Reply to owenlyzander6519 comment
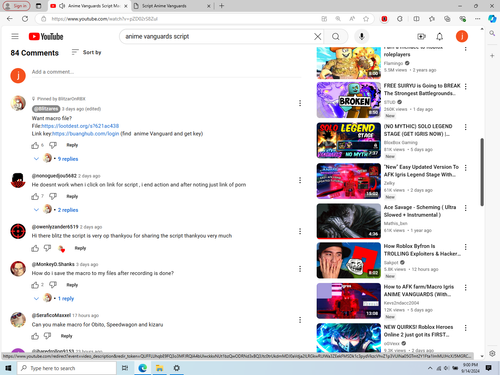 tap(80, 248)
